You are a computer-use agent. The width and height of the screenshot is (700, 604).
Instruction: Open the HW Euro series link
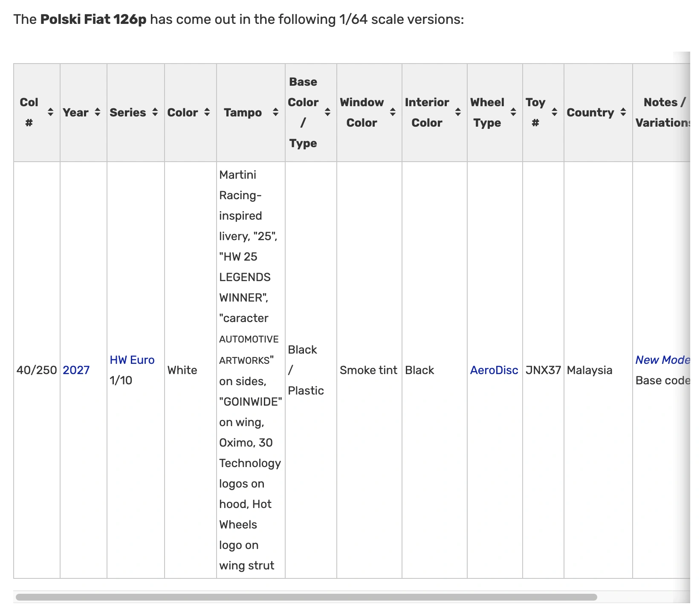pyautogui.click(x=132, y=360)
